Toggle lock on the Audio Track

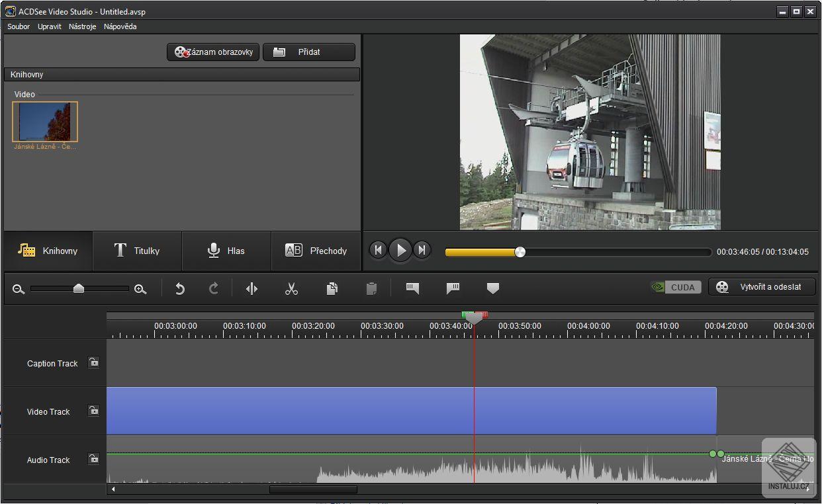tap(94, 459)
